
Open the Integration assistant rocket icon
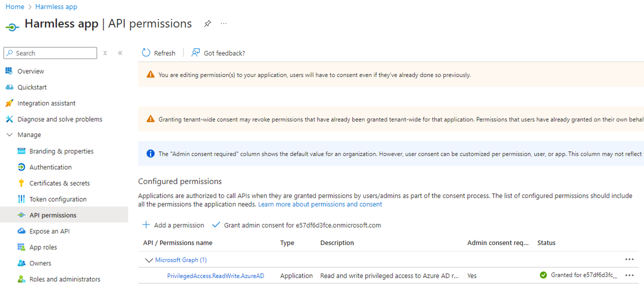point(9,103)
